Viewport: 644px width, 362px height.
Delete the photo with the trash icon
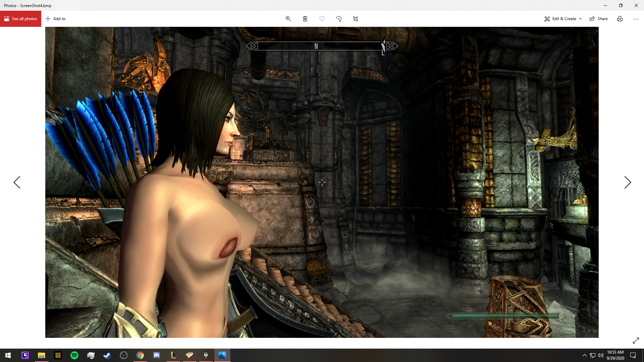[x=305, y=19]
